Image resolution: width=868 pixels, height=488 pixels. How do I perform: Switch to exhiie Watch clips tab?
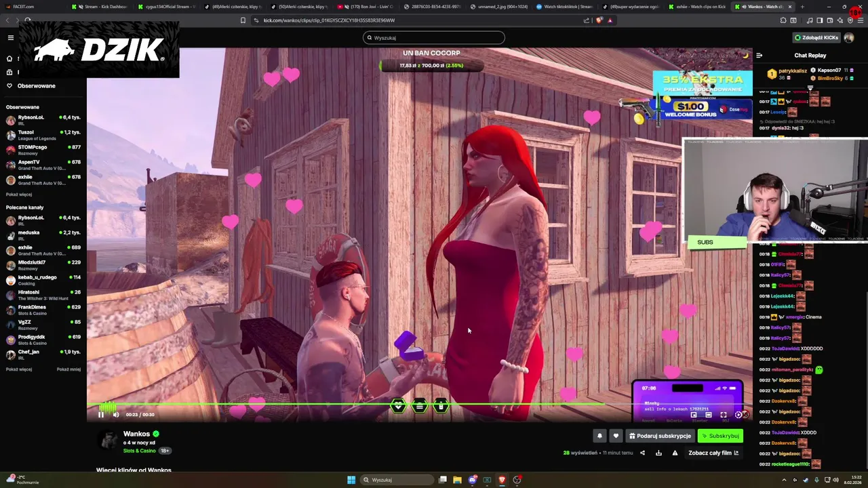pos(698,7)
